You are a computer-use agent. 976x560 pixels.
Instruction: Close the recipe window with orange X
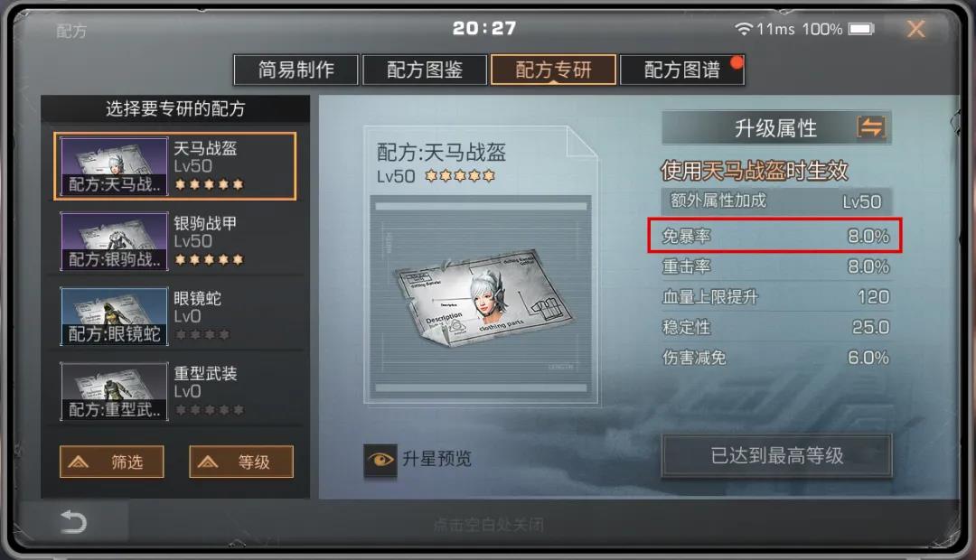pyautogui.click(x=915, y=29)
